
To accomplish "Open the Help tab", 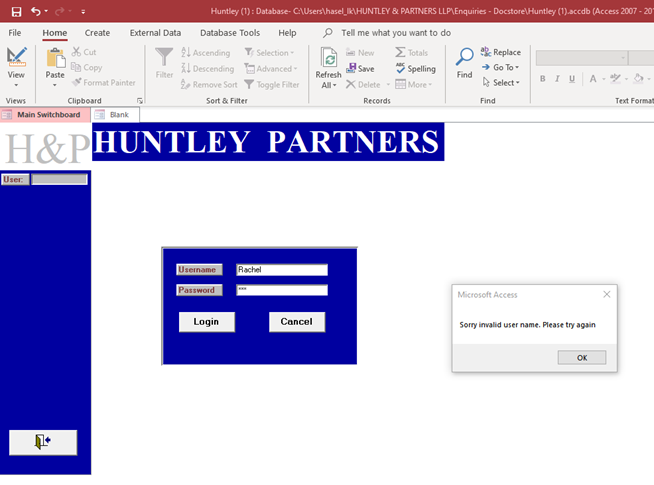I will [x=287, y=33].
